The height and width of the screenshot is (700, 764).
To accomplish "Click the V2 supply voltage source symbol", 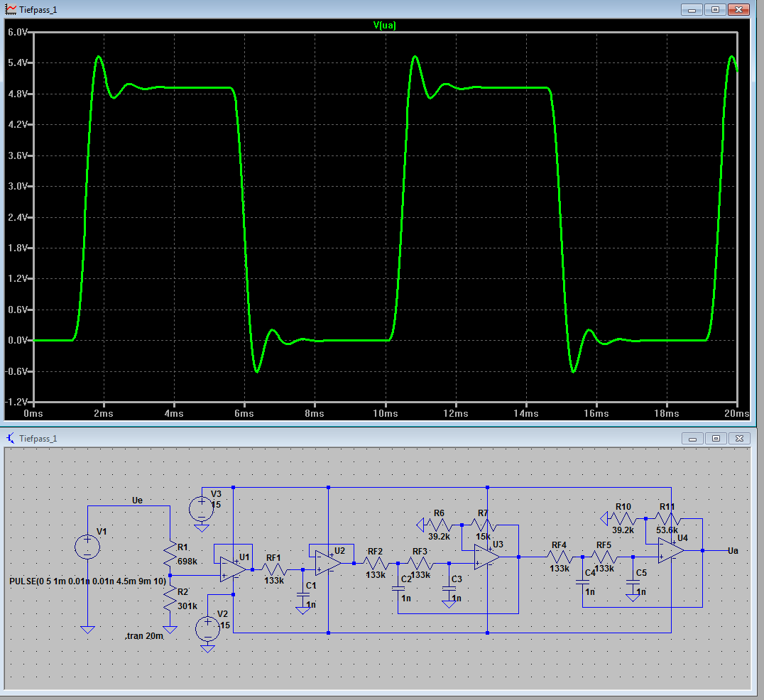I will coord(207,628).
